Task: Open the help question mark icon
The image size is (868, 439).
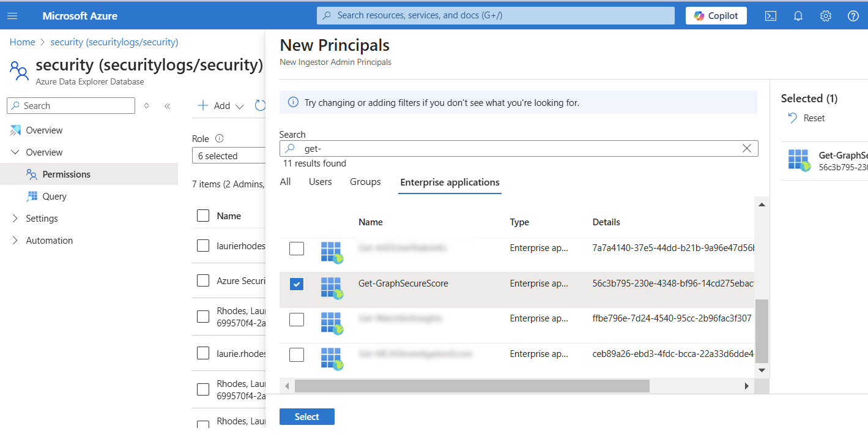Action: (x=853, y=16)
